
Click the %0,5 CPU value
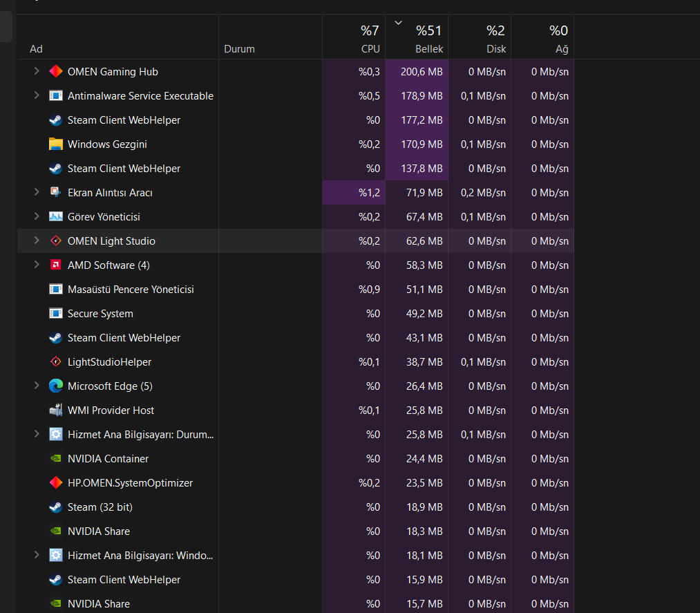[x=369, y=96]
